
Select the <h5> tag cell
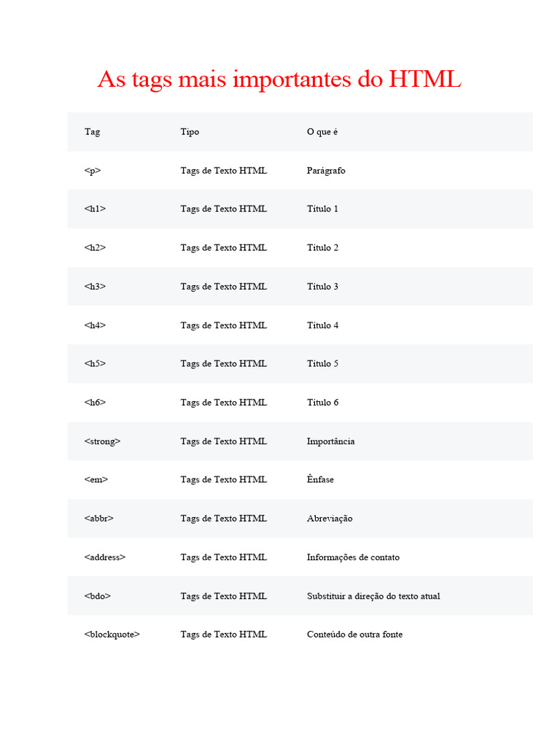coord(95,363)
